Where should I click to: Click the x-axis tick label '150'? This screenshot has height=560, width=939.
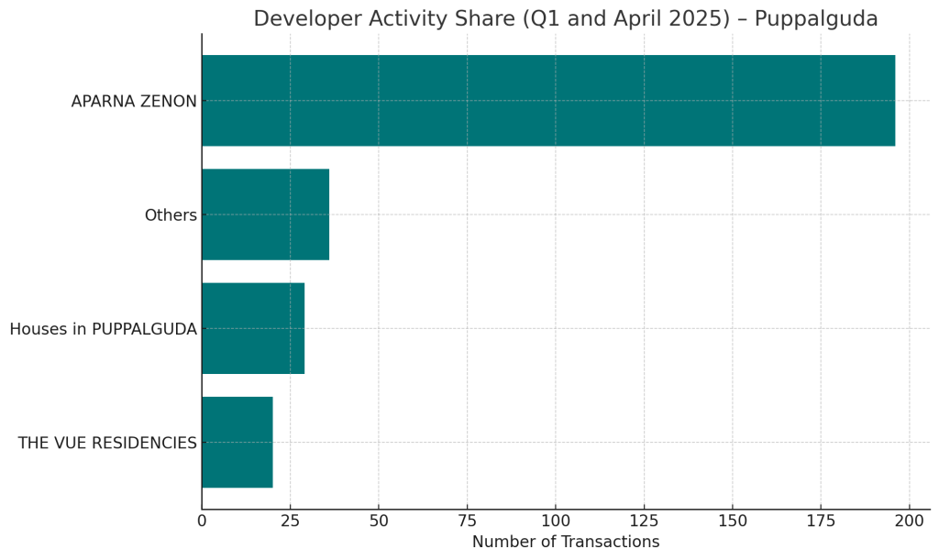(733, 522)
